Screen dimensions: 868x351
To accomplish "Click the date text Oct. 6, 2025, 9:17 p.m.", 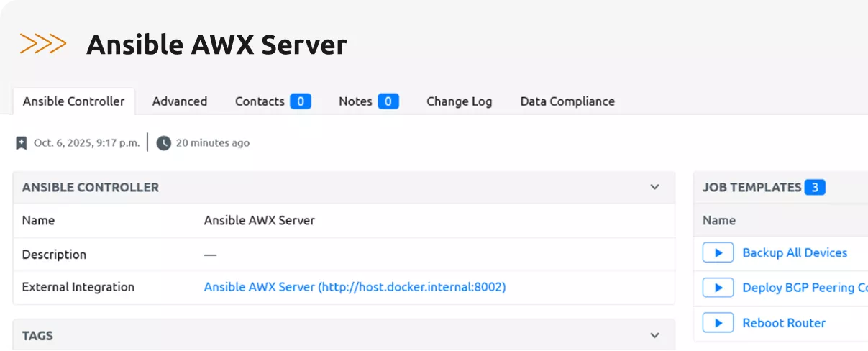I will (86, 143).
